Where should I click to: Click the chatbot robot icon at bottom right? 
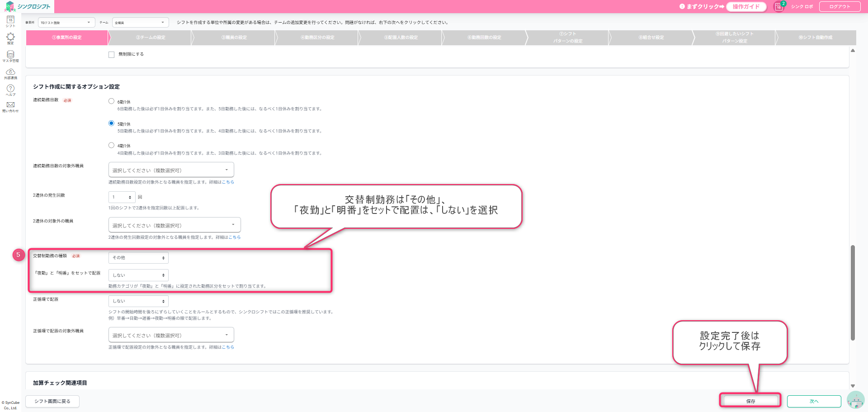click(x=855, y=401)
